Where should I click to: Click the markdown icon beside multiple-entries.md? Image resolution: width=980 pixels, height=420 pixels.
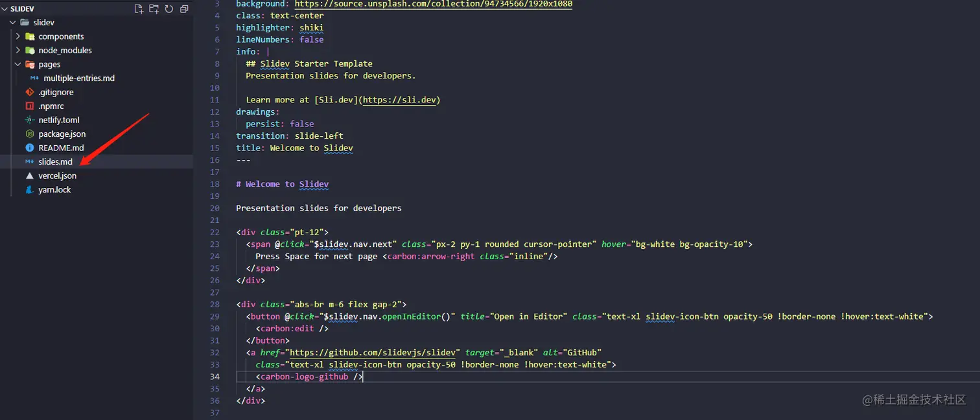pyautogui.click(x=34, y=78)
